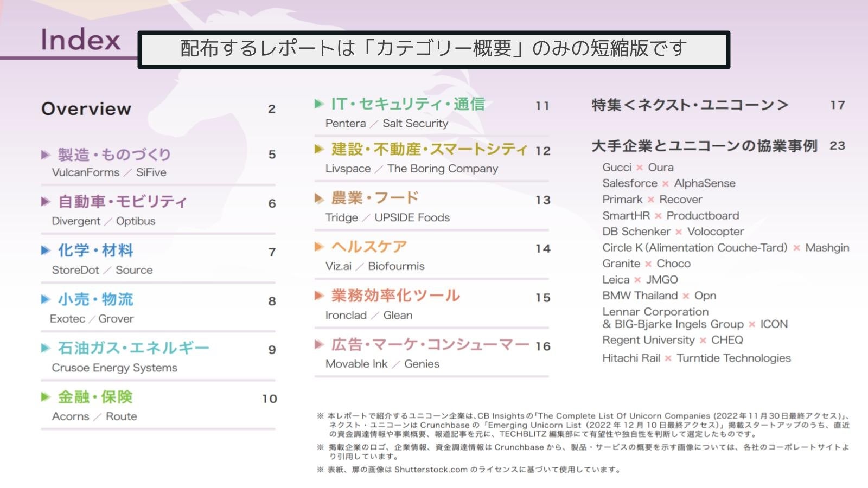Click the Crusoe Energy Systems entry
The height and width of the screenshot is (488, 868).
pyautogui.click(x=114, y=368)
